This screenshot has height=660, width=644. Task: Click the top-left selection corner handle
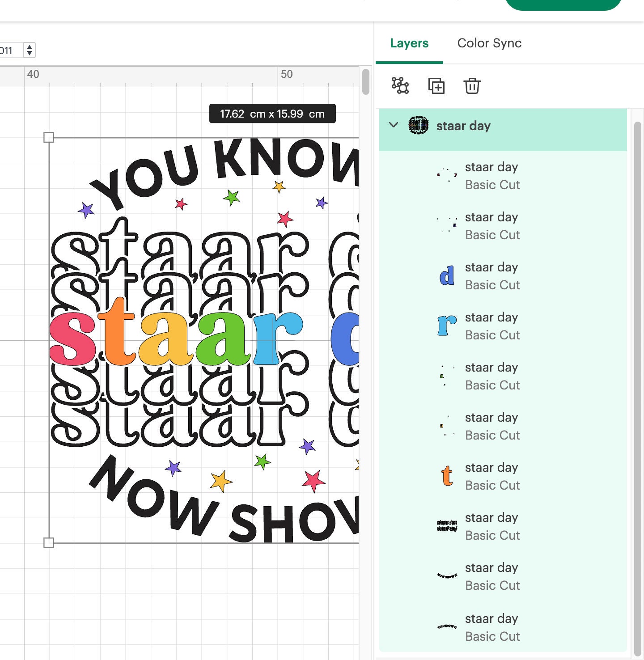tap(49, 138)
